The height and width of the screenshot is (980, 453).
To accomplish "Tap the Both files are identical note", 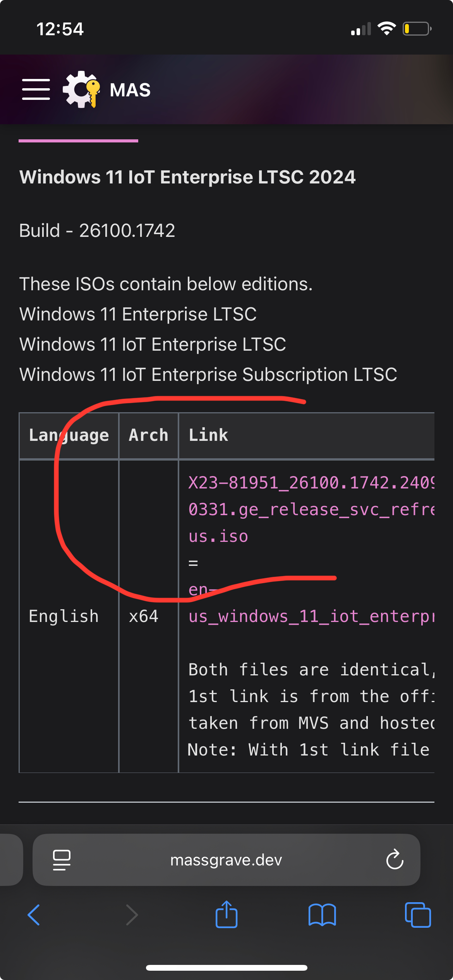I will coord(311,670).
